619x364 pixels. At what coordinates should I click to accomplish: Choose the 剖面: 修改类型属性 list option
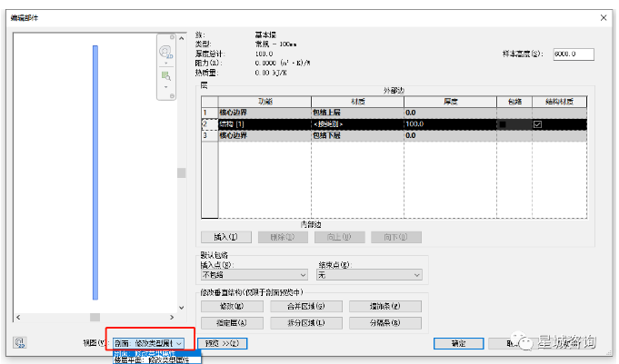[157, 353]
